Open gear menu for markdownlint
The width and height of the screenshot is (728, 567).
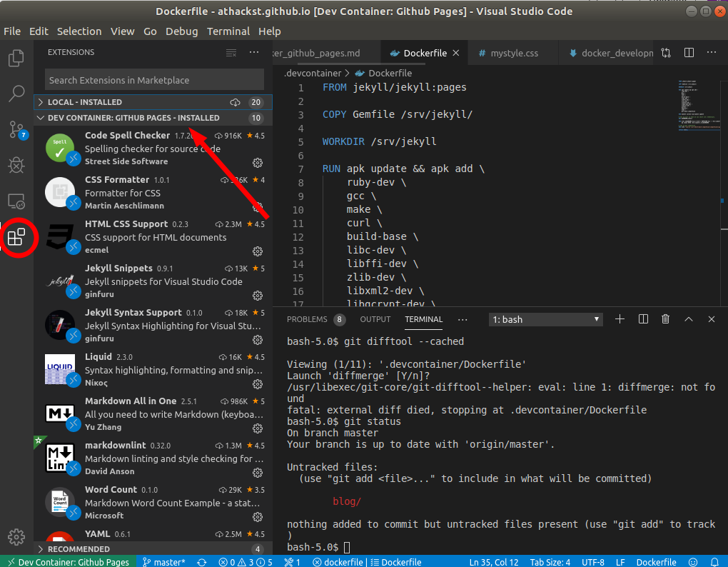258,473
